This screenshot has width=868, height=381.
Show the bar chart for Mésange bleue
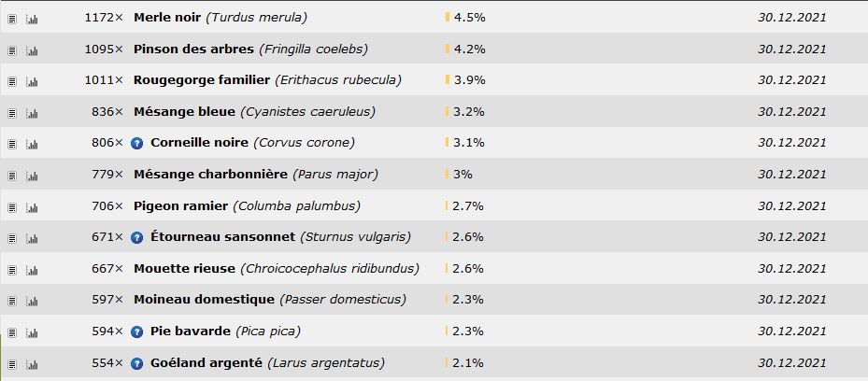click(x=32, y=113)
